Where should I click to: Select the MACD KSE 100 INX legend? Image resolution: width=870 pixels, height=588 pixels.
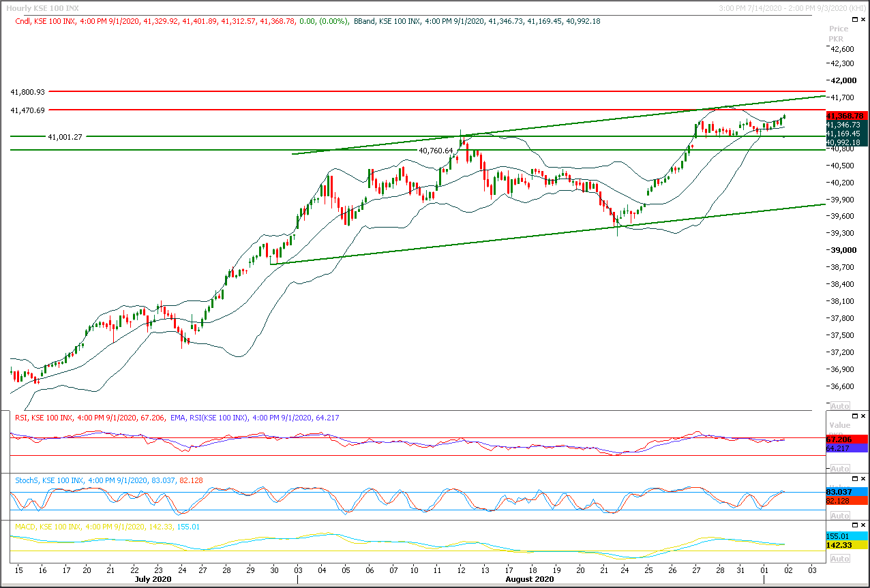(108, 527)
